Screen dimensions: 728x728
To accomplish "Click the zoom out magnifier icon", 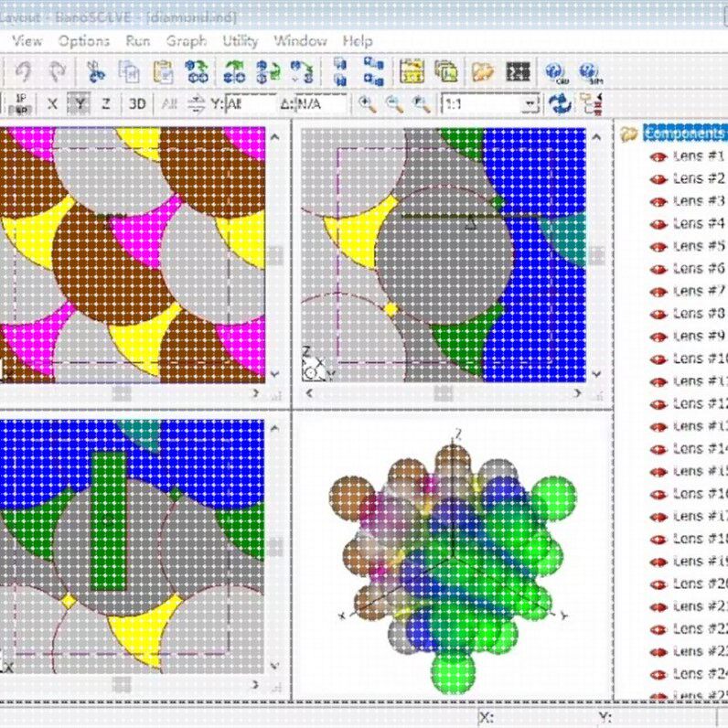I will pos(394,104).
